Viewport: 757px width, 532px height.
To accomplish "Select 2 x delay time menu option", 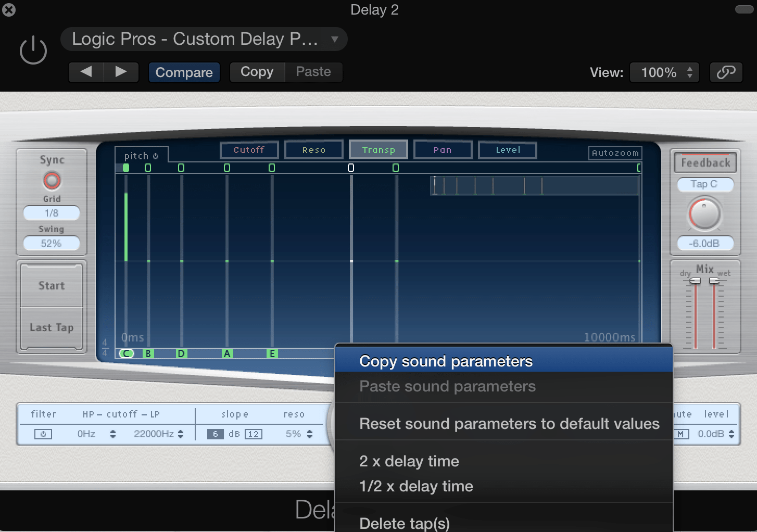I will 408,461.
